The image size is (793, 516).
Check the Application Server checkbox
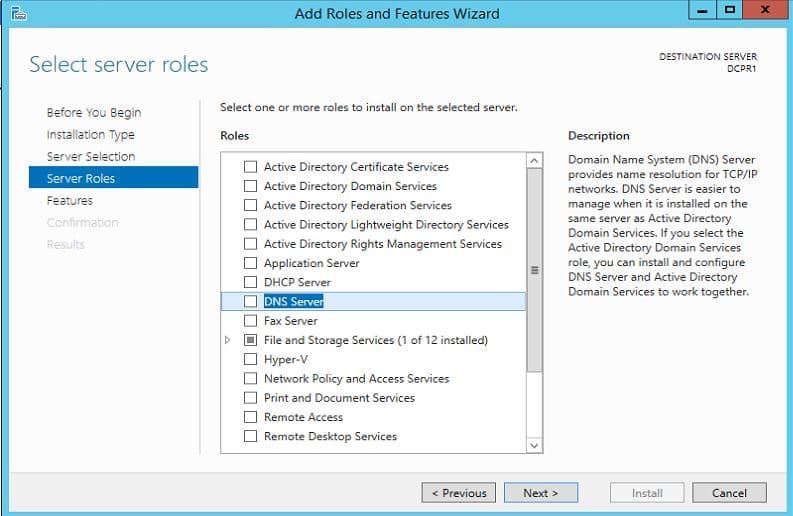point(250,263)
